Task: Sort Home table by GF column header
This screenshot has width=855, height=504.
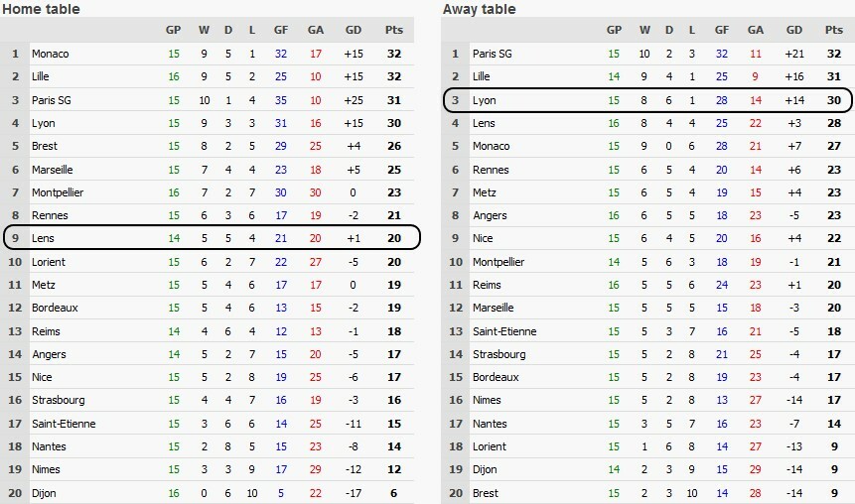Action: [x=281, y=30]
